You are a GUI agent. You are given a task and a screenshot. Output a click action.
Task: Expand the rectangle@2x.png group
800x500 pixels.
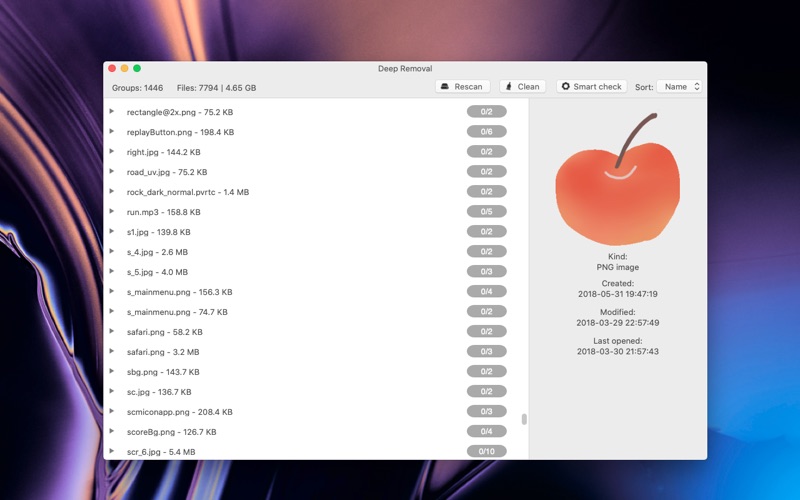(112, 111)
